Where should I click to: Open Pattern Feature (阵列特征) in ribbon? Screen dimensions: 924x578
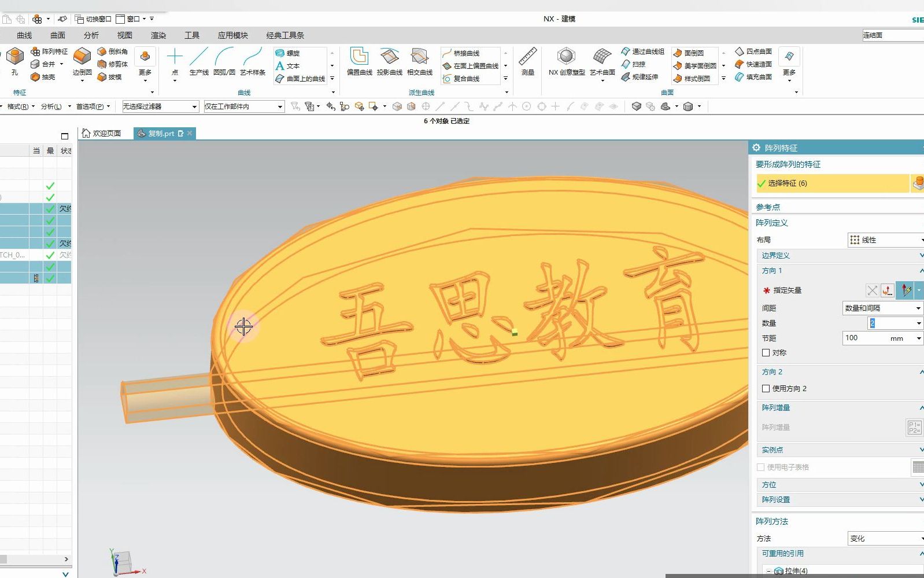(x=50, y=51)
